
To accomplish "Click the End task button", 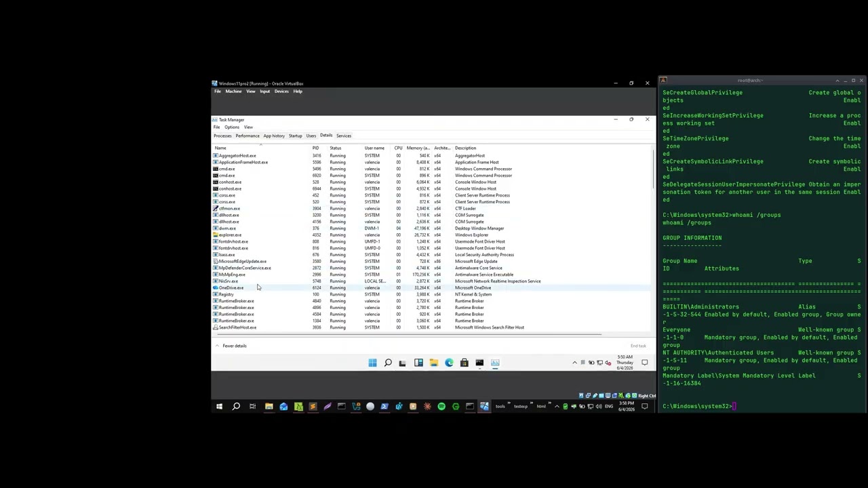I will (x=638, y=346).
